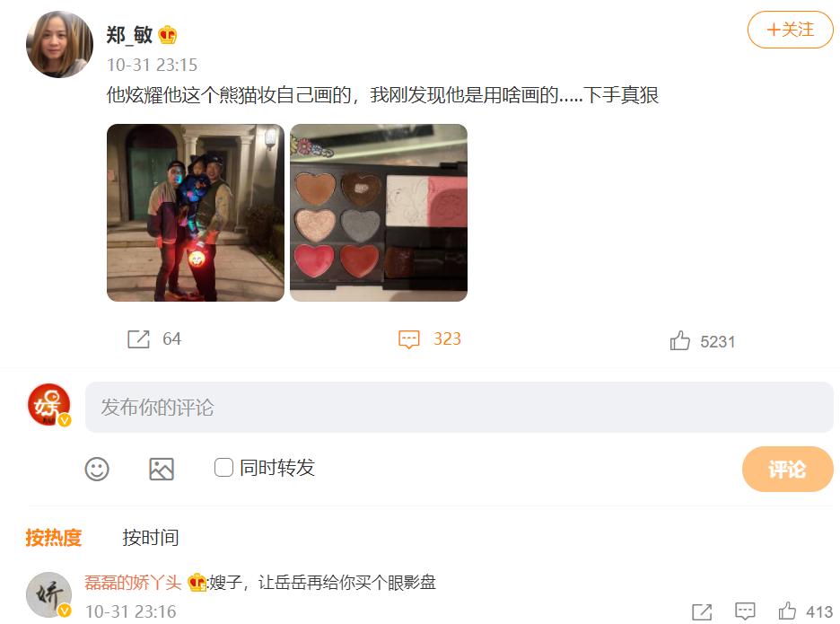The image size is (840, 624).
Task: Submit with the orange 评论 button
Action: 788,469
